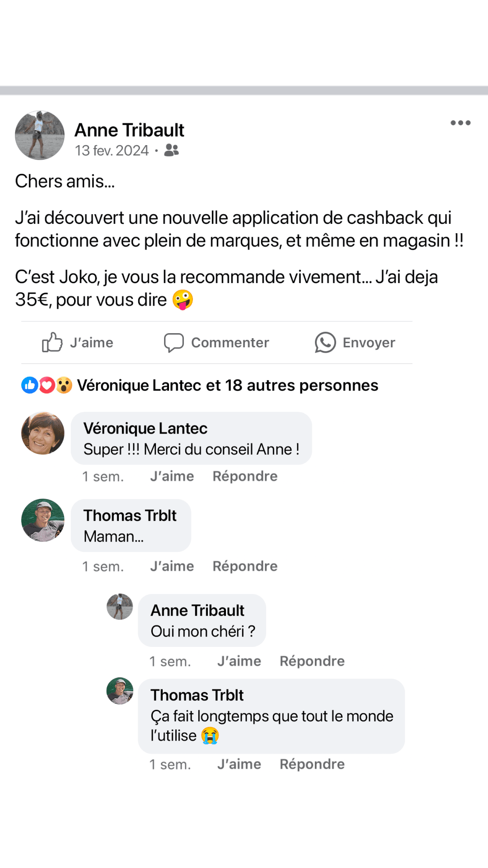Open Véronique Lantec's comment avatar
This screenshot has width=488, height=868.
point(43,433)
